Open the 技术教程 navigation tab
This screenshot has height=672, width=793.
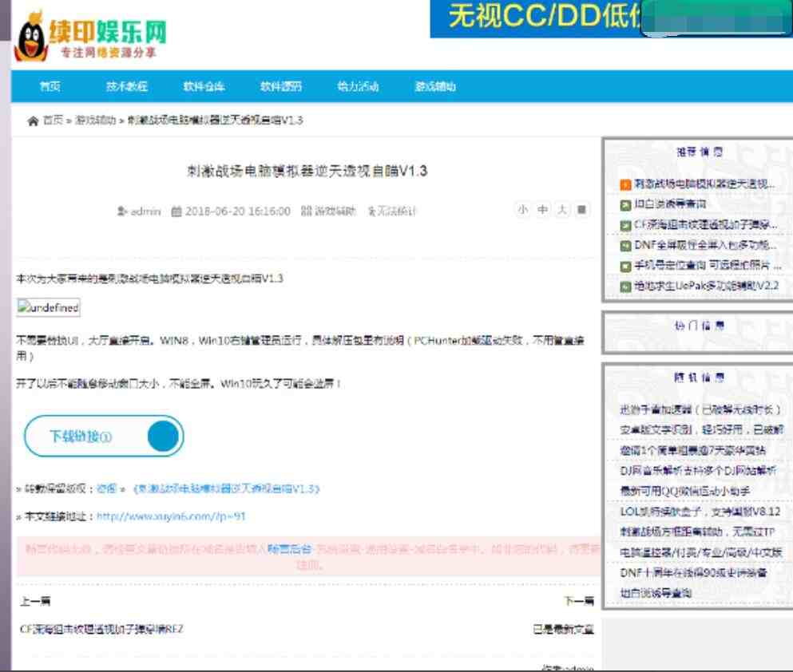126,87
